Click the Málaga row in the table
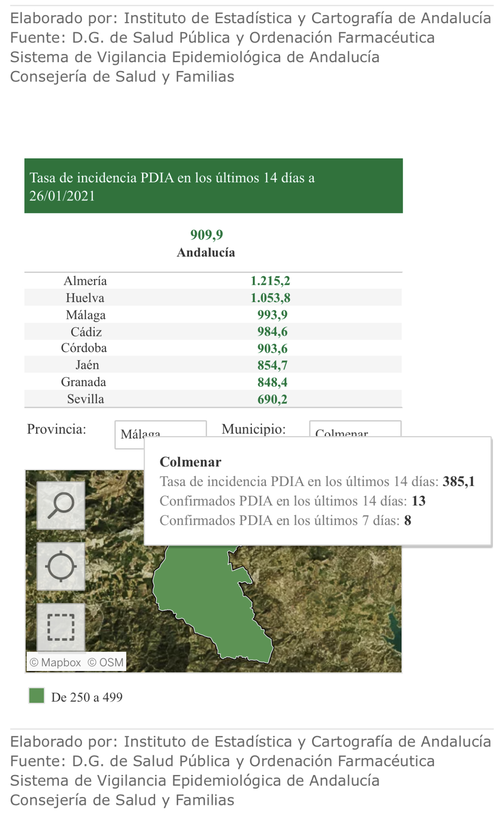The image size is (504, 836). point(213,315)
